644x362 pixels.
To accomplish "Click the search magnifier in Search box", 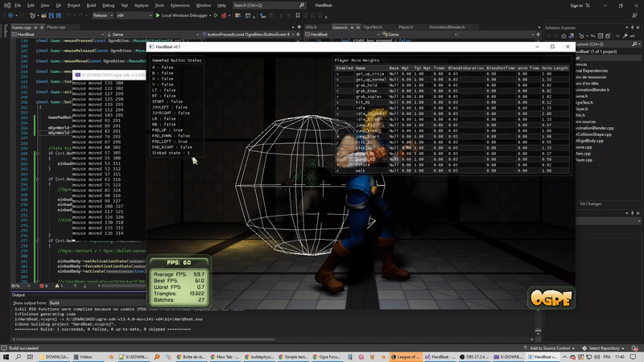I will tap(302, 6).
